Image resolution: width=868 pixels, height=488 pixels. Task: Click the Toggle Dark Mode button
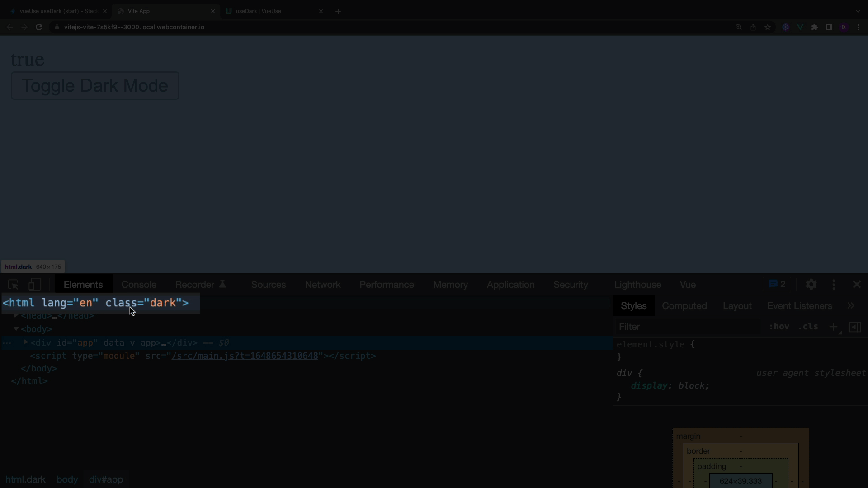(x=95, y=86)
